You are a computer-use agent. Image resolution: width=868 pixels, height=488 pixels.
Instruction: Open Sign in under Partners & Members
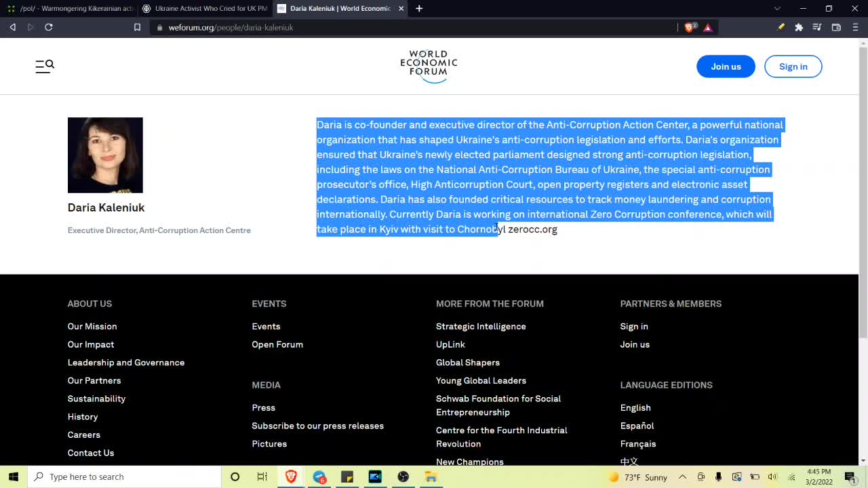(634, 327)
